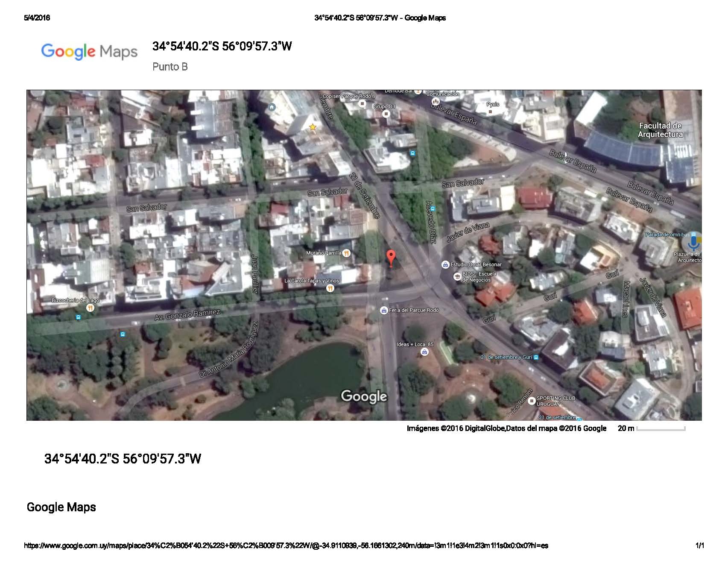Click Parada de omnibus bus stop icon

693,235
